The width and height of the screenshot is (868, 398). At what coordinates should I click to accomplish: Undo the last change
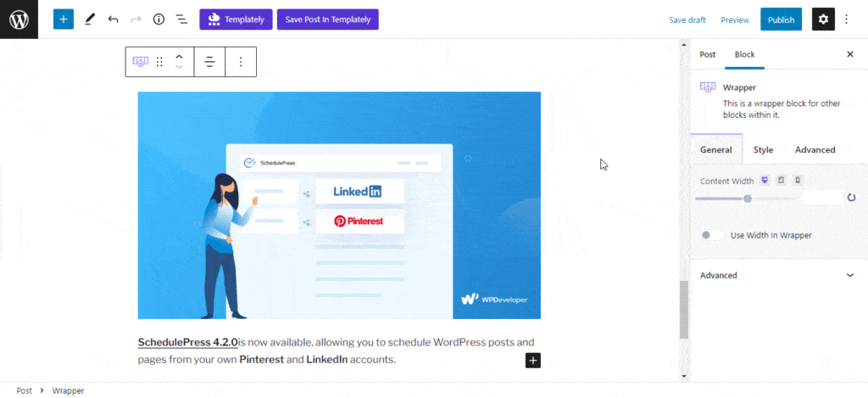tap(113, 20)
